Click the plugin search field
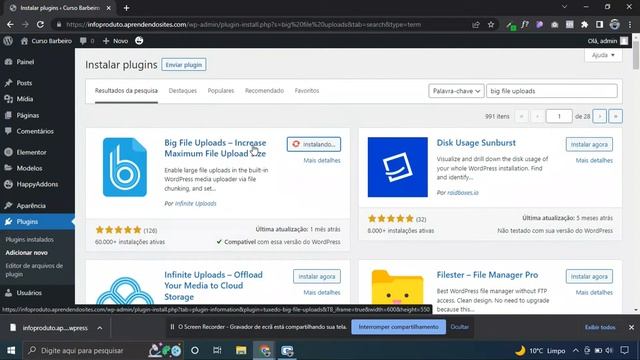This screenshot has height=360, width=640. point(552,91)
